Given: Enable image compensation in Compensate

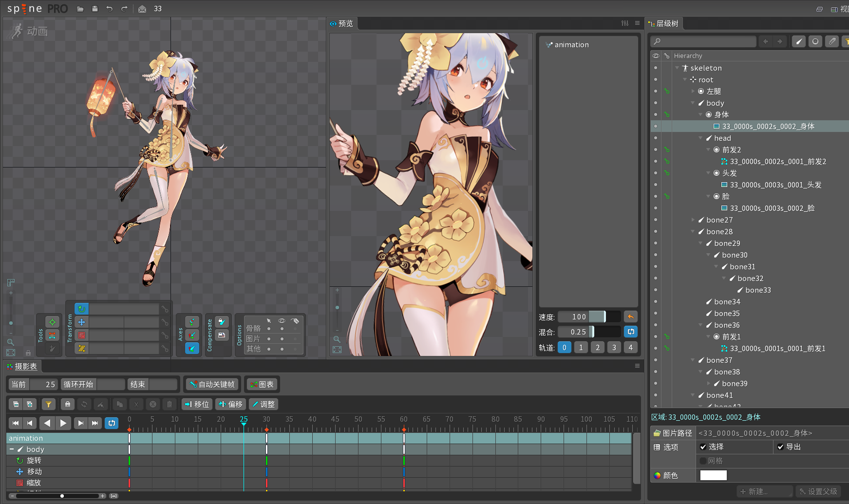Looking at the screenshot, I should (x=222, y=335).
